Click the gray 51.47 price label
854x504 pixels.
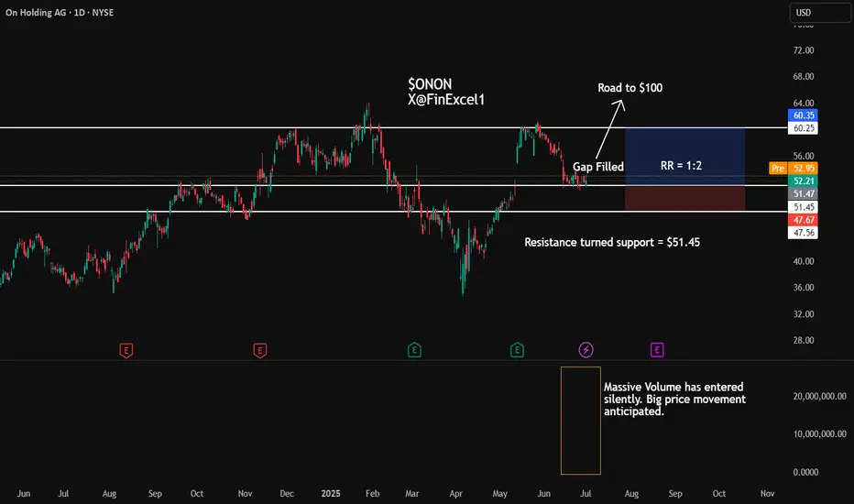[803, 194]
